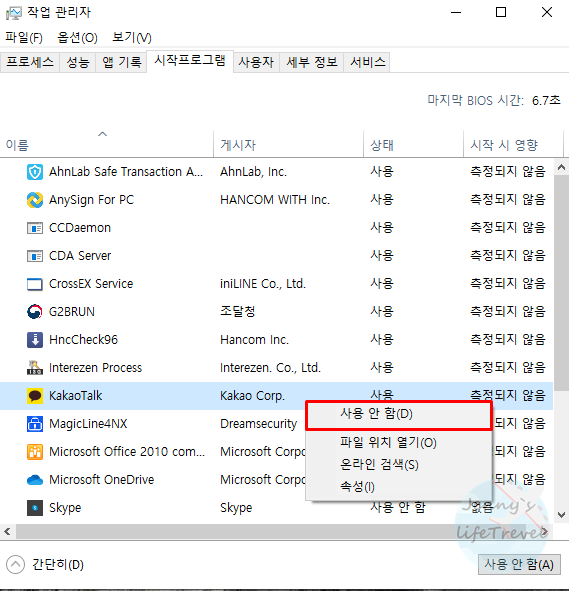Click the iniLINE Co., Ltd. publisher cell
This screenshot has height=591, width=569.
(263, 284)
